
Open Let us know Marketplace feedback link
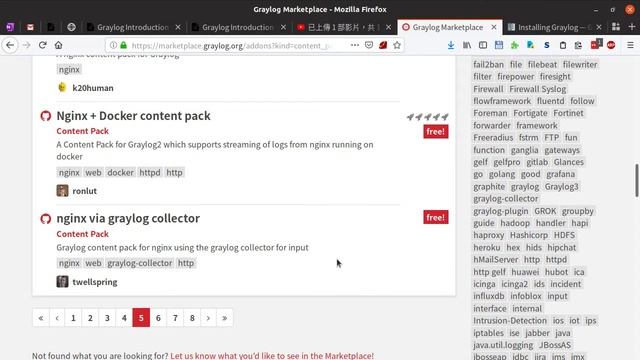click(272, 356)
